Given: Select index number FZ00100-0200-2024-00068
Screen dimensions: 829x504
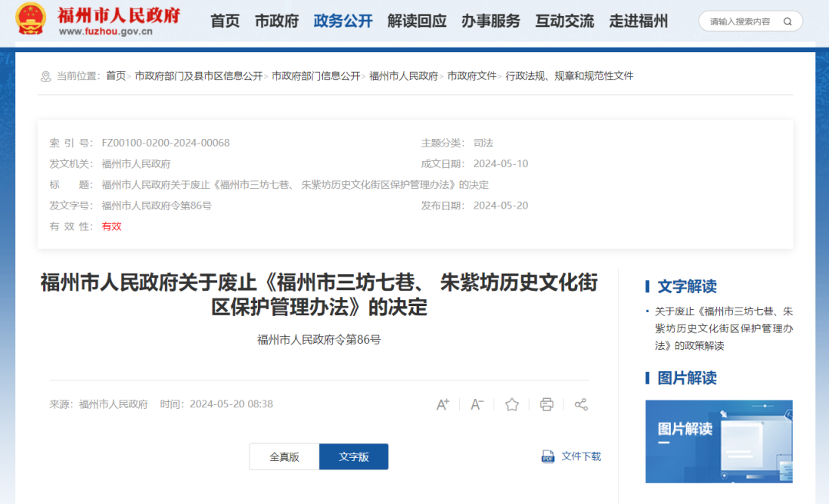Looking at the screenshot, I should (x=166, y=143).
